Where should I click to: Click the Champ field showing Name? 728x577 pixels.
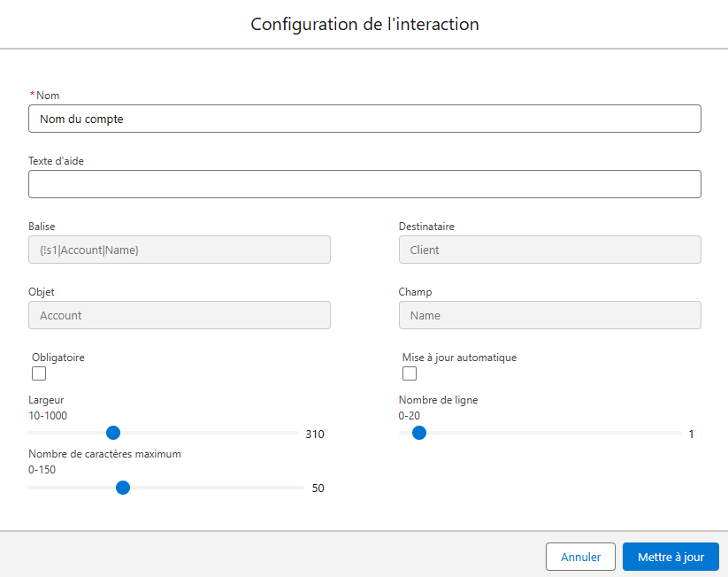pyautogui.click(x=549, y=315)
